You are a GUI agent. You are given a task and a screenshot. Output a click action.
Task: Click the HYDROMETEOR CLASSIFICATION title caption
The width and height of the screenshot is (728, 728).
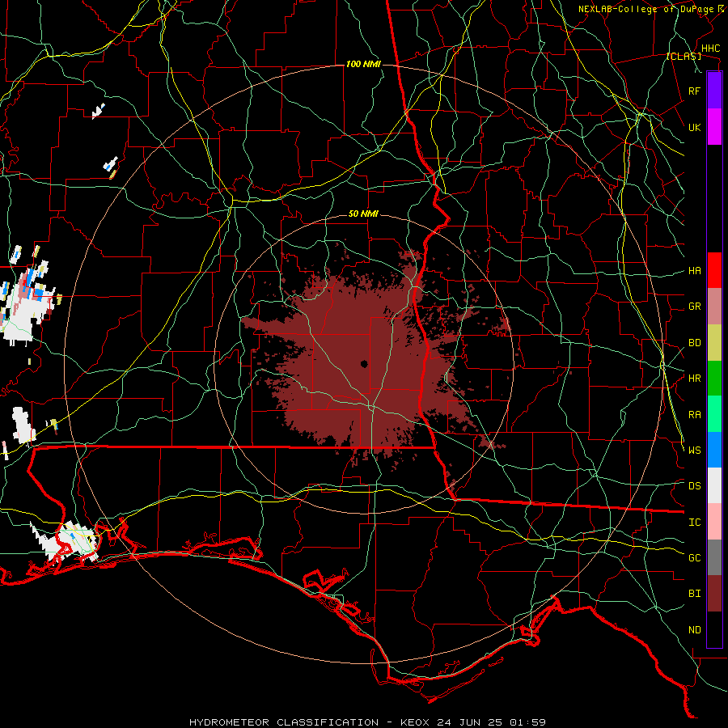[x=367, y=722]
